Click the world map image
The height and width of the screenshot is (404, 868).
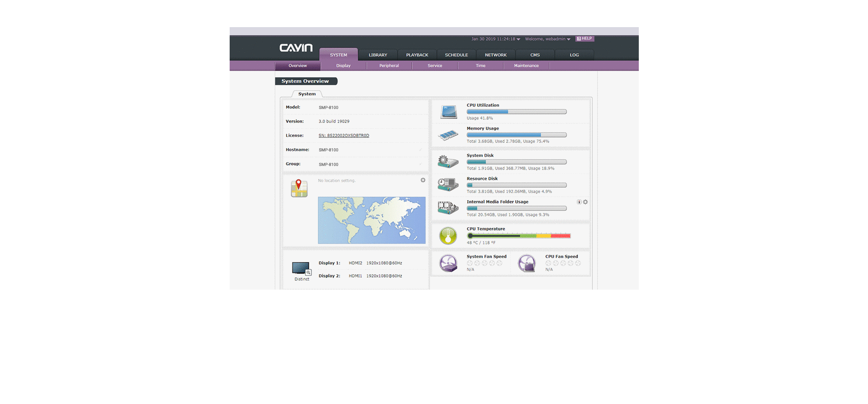[371, 220]
